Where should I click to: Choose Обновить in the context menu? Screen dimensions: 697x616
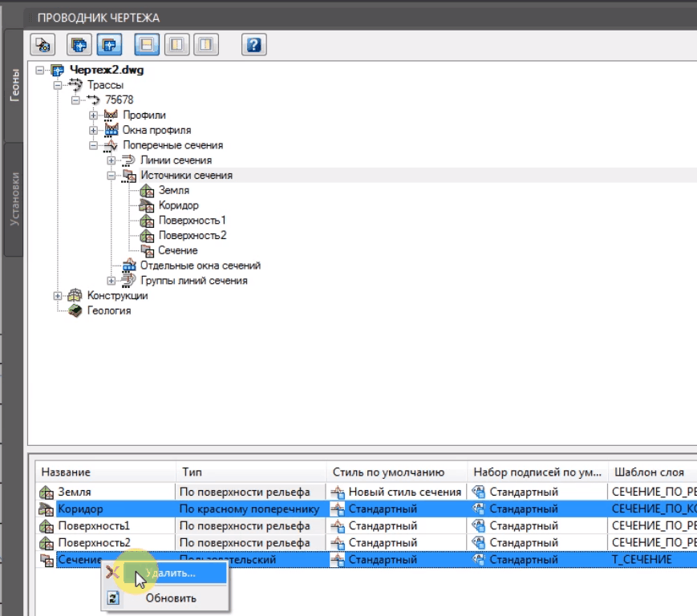[x=170, y=598]
